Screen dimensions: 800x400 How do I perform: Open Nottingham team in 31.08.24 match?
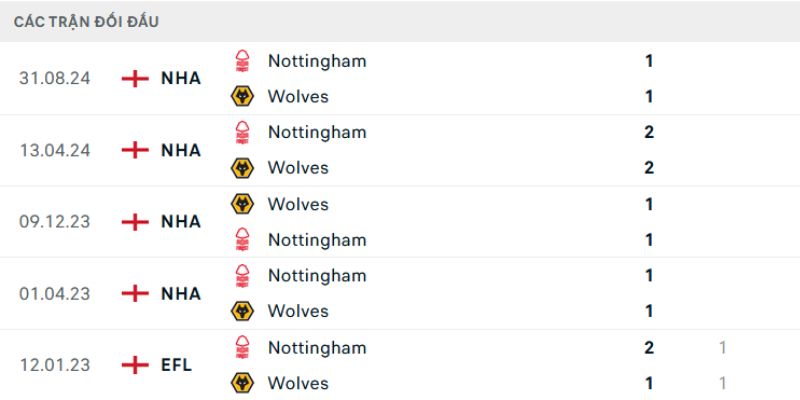[317, 61]
